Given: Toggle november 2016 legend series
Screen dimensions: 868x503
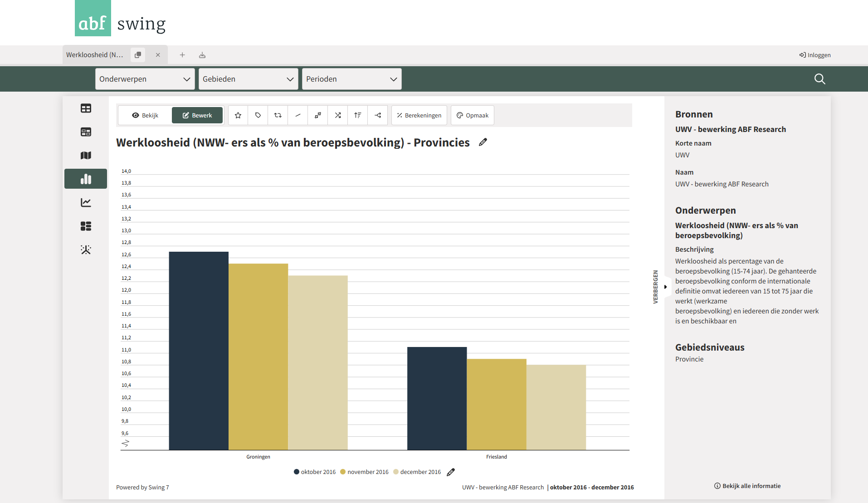Looking at the screenshot, I should pos(364,472).
